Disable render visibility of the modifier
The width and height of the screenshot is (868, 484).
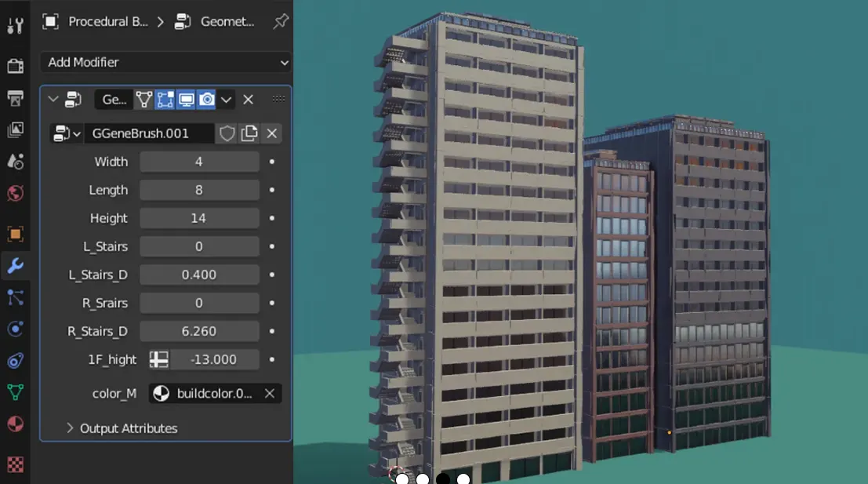point(206,100)
